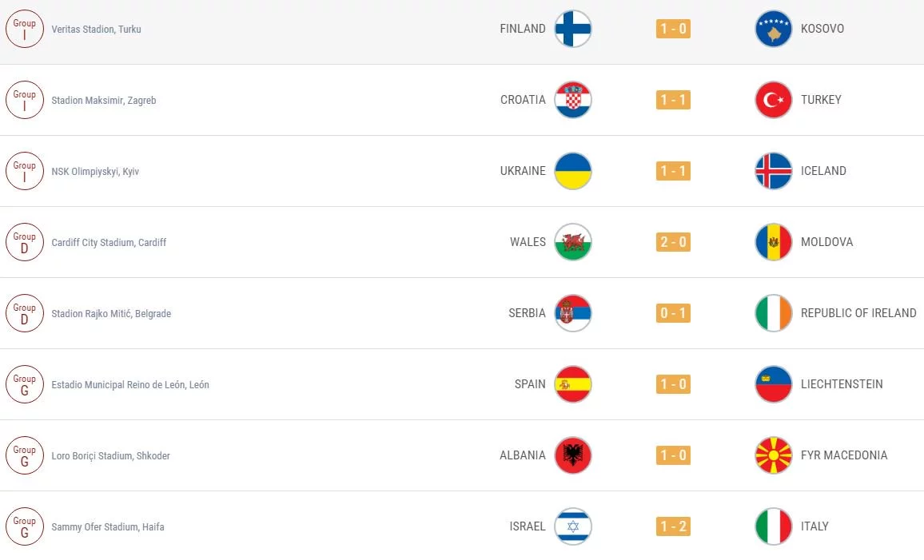Viewport: 924px width, 560px height.
Task: Select the Group D badge for Cardiff match
Action: point(25,242)
